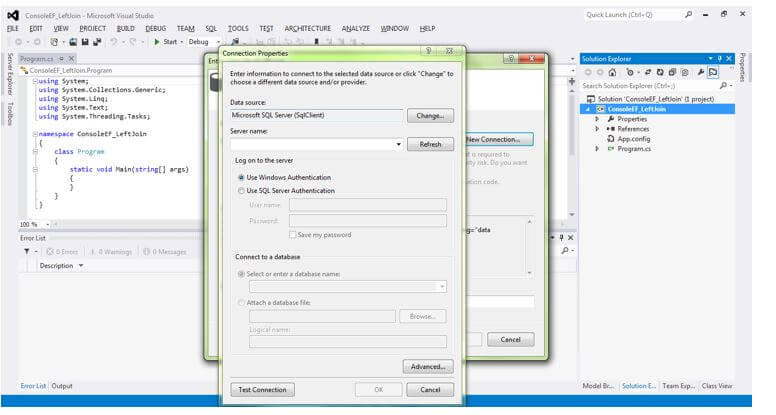
Task: Click the Quick Launch search magnifier icon
Action: pyautogui.click(x=688, y=15)
